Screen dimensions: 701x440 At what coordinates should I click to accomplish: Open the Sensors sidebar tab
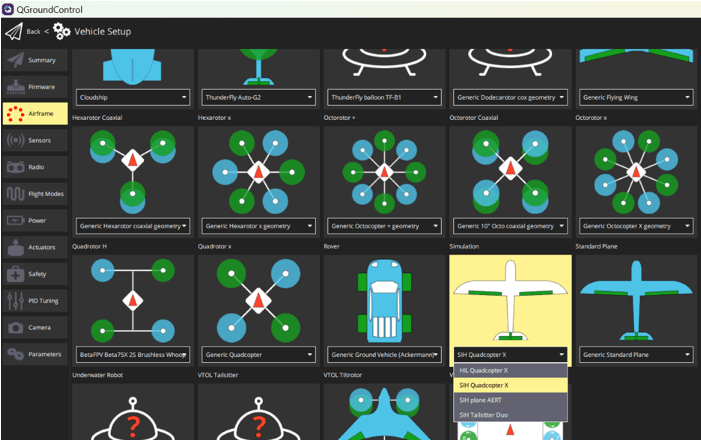pyautogui.click(x=35, y=140)
